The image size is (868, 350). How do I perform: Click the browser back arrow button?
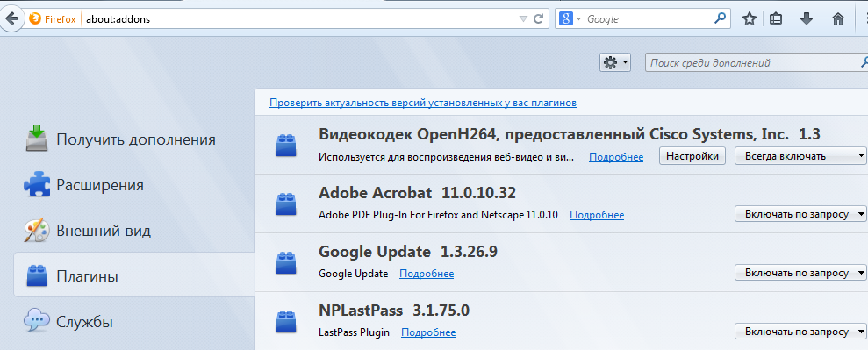[11, 18]
